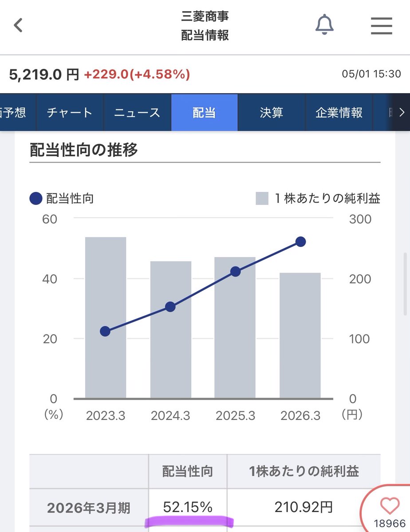
Task: Toggle the 配当性向 legend entry
Action: [62, 199]
